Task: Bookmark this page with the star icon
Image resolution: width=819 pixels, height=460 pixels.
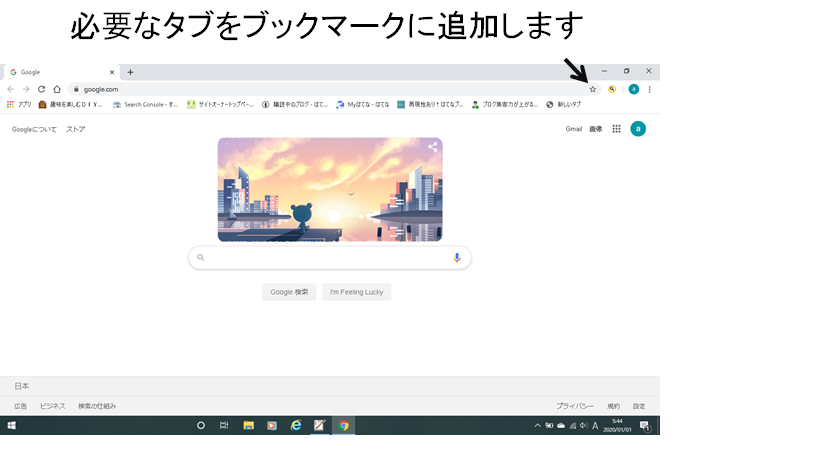Action: 592,89
